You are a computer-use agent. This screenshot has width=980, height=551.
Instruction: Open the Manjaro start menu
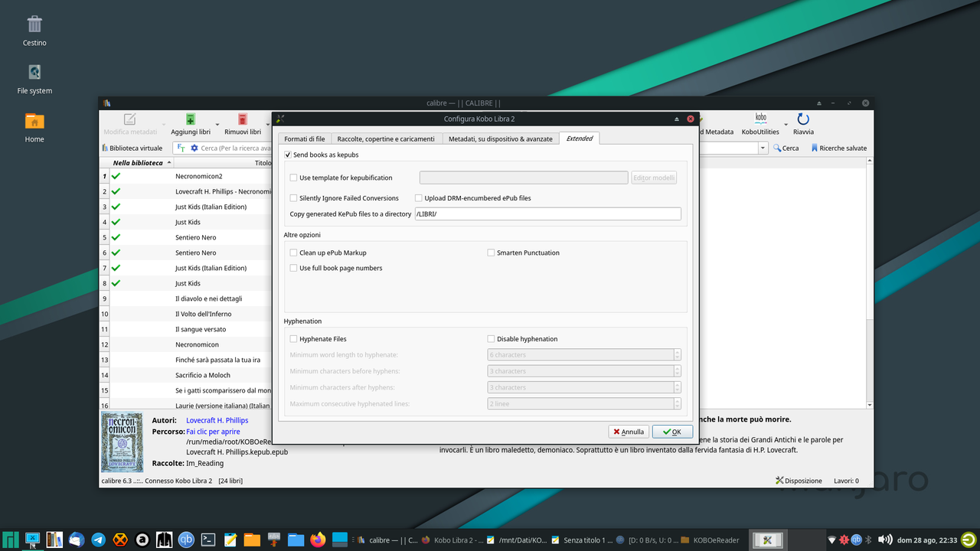(x=10, y=540)
